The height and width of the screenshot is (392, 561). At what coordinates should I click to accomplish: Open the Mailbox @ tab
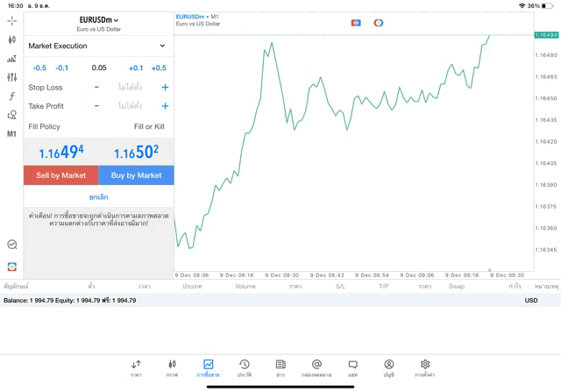(316, 367)
